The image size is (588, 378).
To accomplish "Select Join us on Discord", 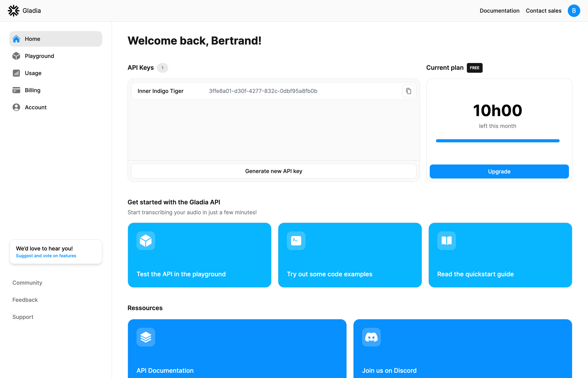I will (463, 349).
